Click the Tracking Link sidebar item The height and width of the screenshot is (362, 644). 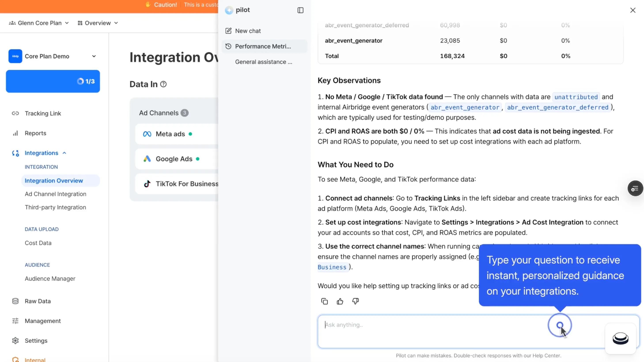43,113
